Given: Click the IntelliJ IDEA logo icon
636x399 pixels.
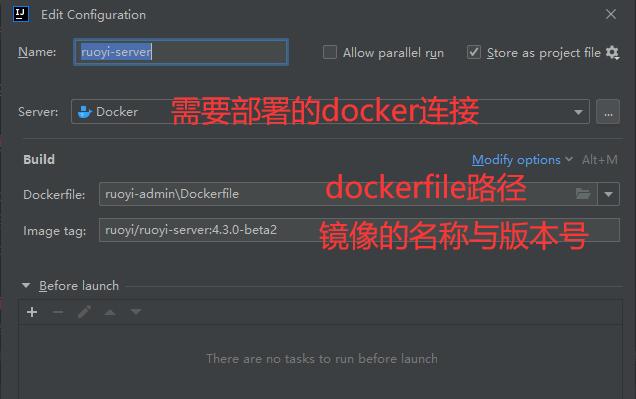Looking at the screenshot, I should (21, 14).
